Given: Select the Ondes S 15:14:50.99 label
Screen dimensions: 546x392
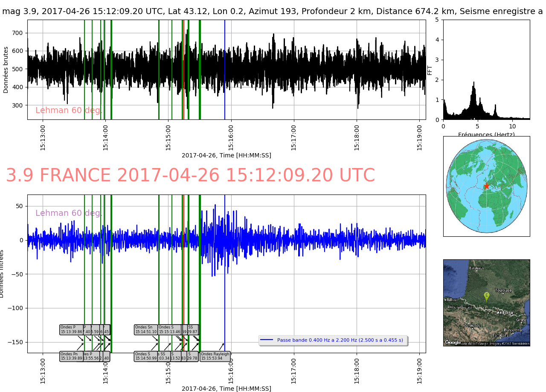Looking at the screenshot, I should pos(145,356).
